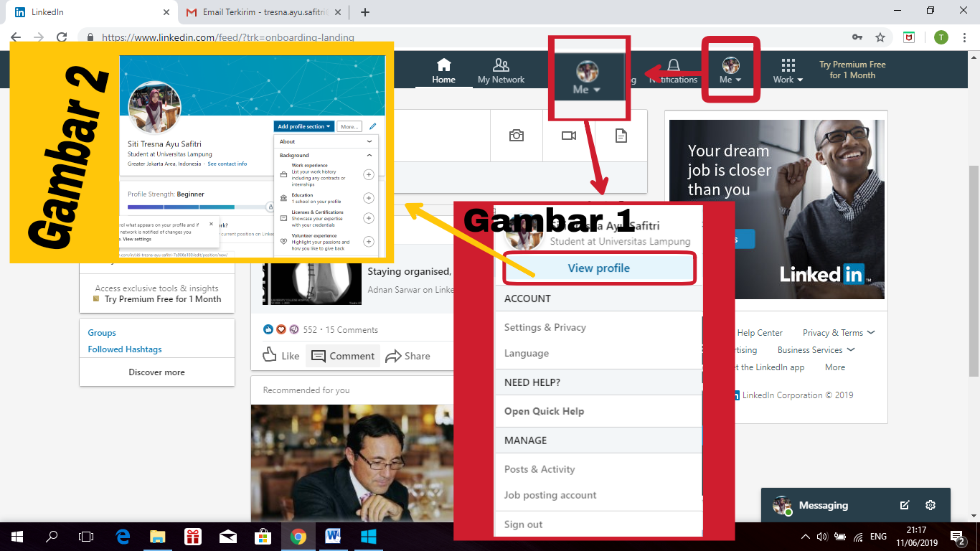980x551 pixels.
Task: Click View profile in the Me menu
Action: pyautogui.click(x=599, y=268)
